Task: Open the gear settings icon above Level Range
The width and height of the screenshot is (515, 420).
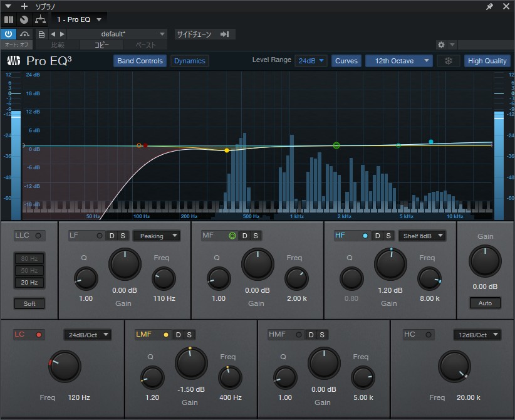Action: [x=442, y=45]
